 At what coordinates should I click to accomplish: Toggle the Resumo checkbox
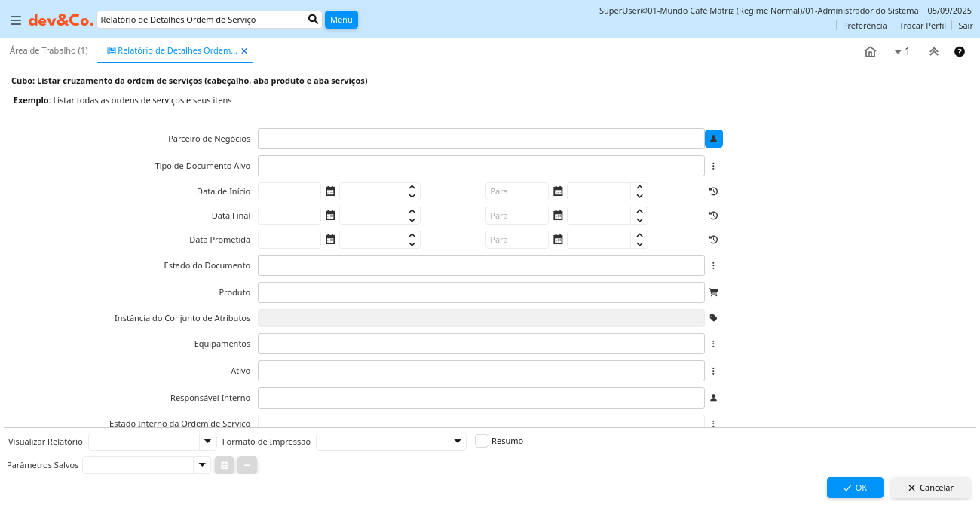pos(482,441)
